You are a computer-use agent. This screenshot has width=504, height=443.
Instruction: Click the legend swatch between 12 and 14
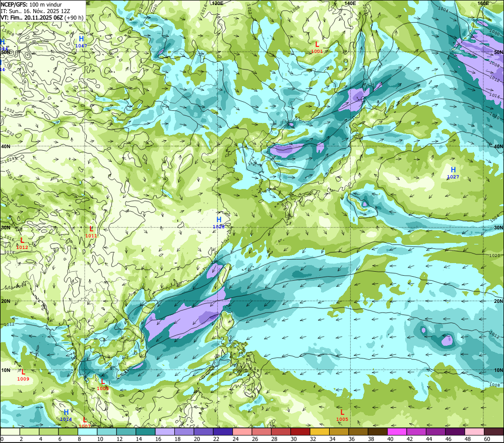point(126,431)
